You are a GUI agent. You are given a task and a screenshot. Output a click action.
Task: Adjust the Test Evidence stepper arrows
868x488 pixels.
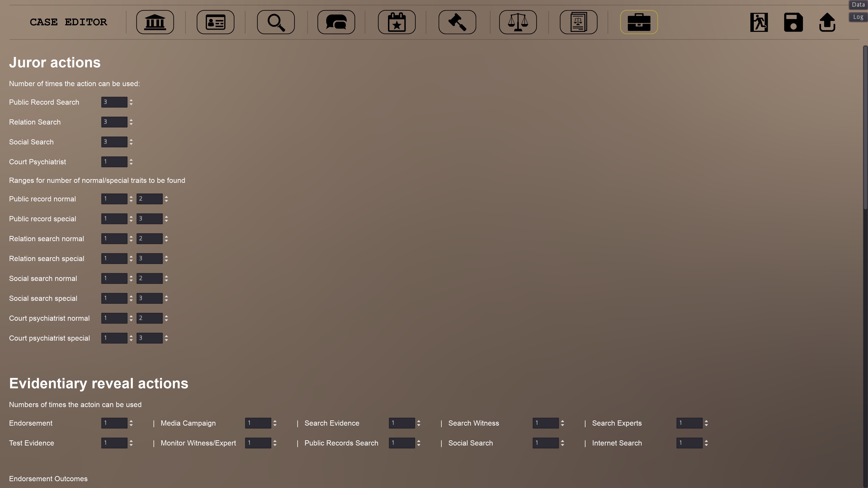[131, 443]
